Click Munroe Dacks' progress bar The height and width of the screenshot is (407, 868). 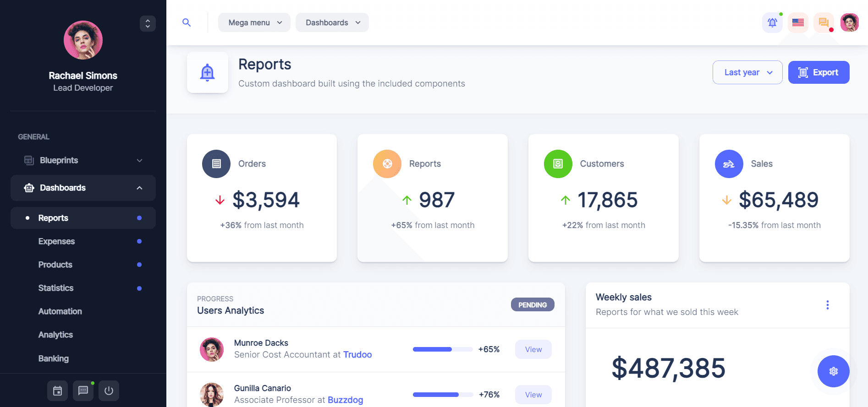pyautogui.click(x=442, y=349)
